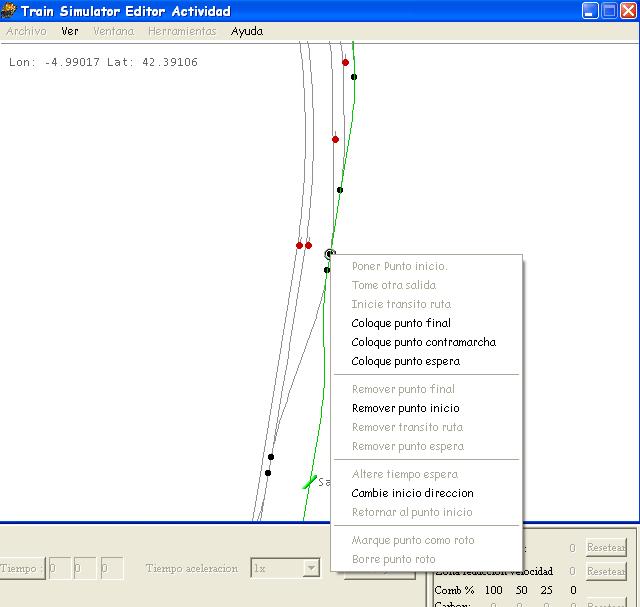The height and width of the screenshot is (607, 640).
Task: Select the topmost red node on the track
Action: (x=345, y=62)
